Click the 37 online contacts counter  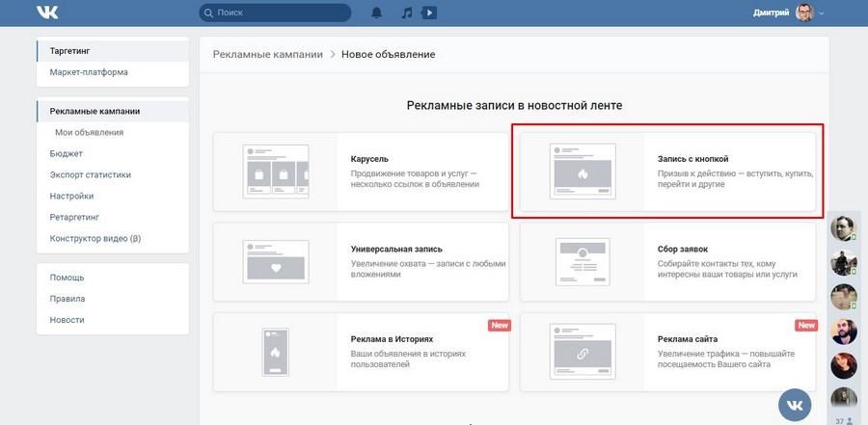(x=844, y=421)
